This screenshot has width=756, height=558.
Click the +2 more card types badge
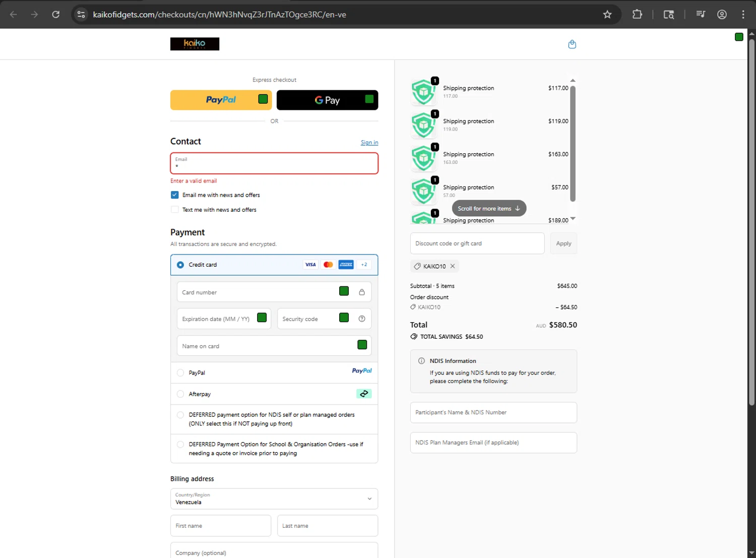(x=364, y=265)
